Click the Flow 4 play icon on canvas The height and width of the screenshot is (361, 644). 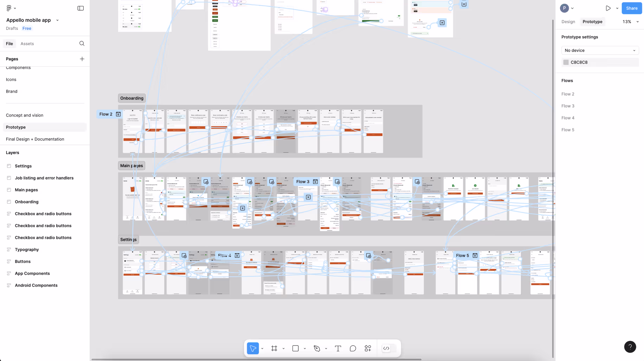[x=237, y=255]
